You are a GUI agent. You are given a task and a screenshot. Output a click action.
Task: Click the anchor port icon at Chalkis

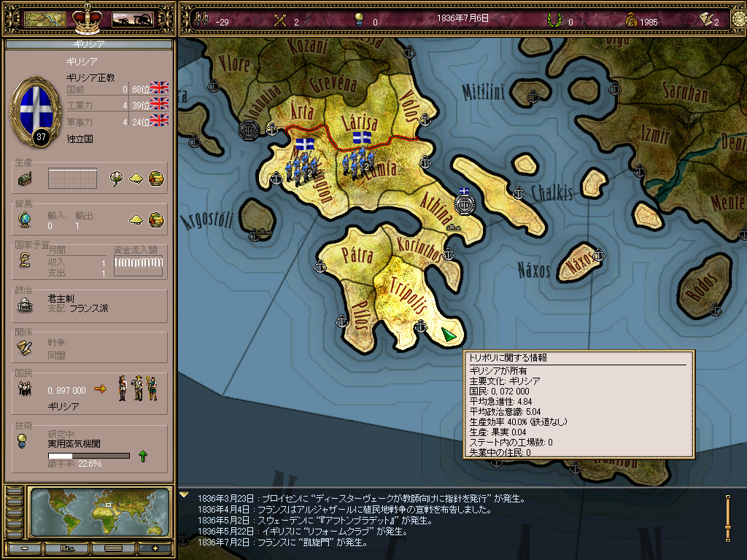pyautogui.click(x=519, y=192)
